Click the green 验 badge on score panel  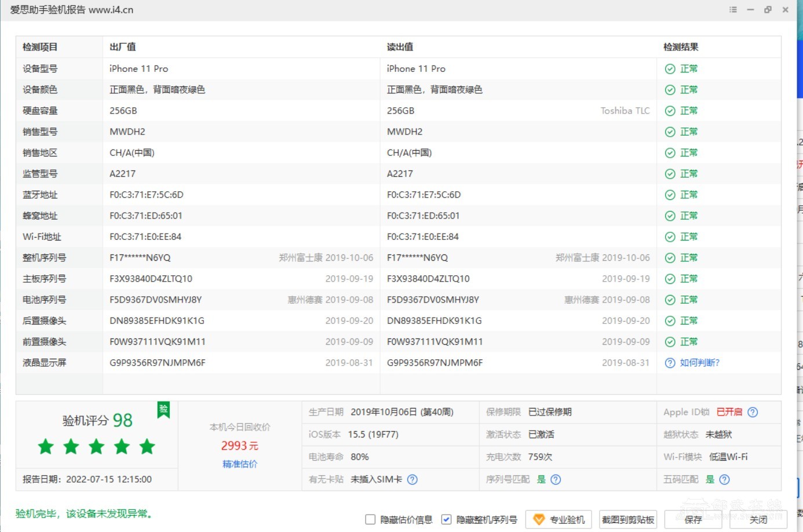[x=163, y=409]
